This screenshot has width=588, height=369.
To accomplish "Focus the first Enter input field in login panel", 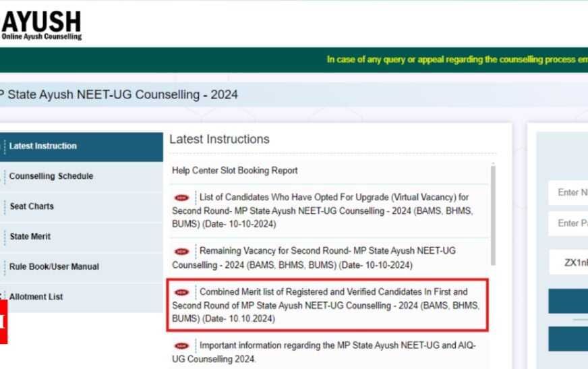I will click(568, 193).
